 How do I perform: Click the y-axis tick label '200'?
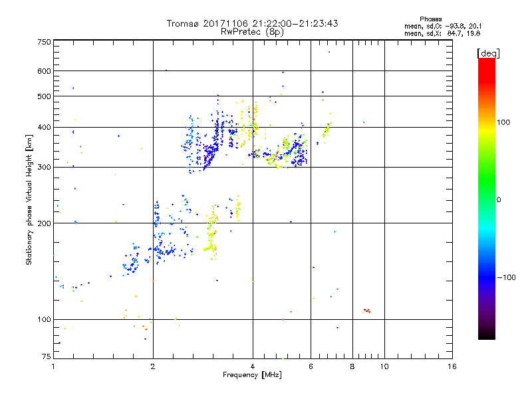45,223
